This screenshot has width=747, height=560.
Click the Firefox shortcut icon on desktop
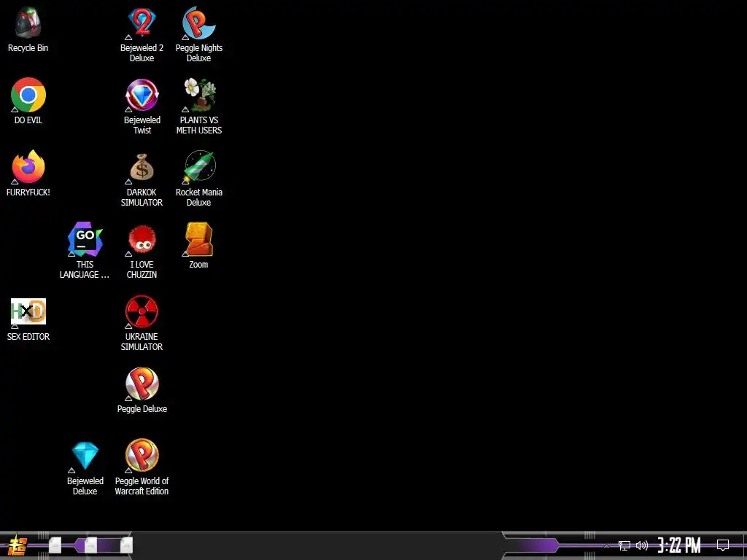tap(28, 167)
